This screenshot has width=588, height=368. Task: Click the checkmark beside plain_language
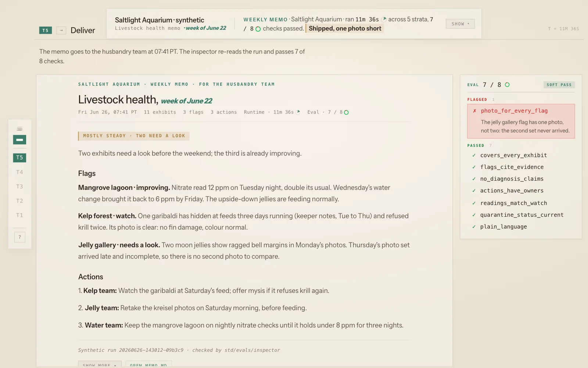[x=474, y=227]
